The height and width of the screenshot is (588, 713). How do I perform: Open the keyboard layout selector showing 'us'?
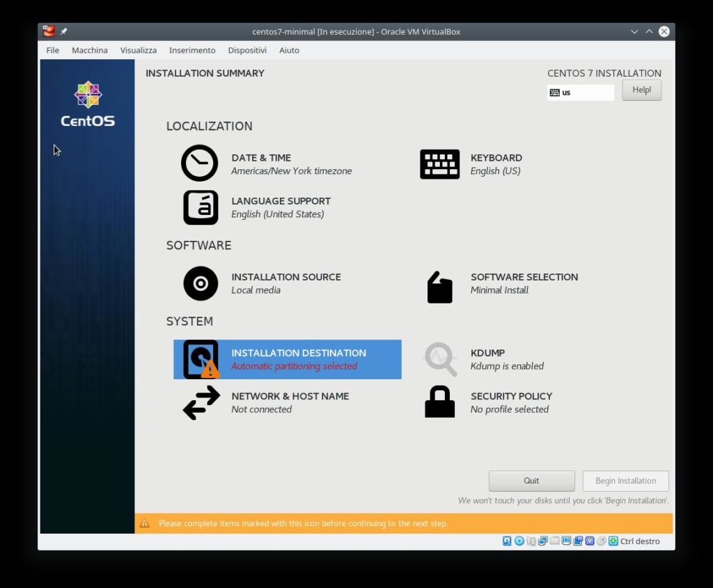580,91
